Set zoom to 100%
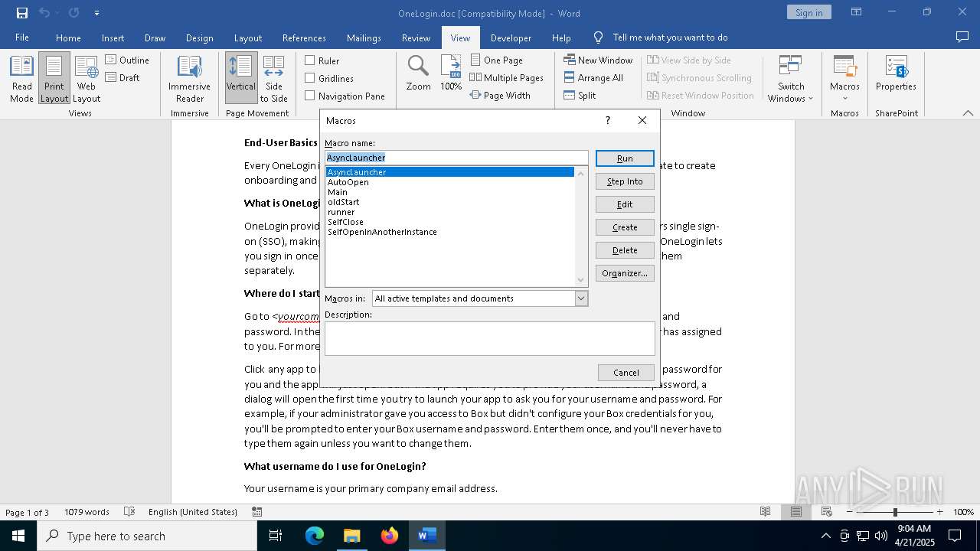This screenshot has width=980, height=551. (451, 73)
